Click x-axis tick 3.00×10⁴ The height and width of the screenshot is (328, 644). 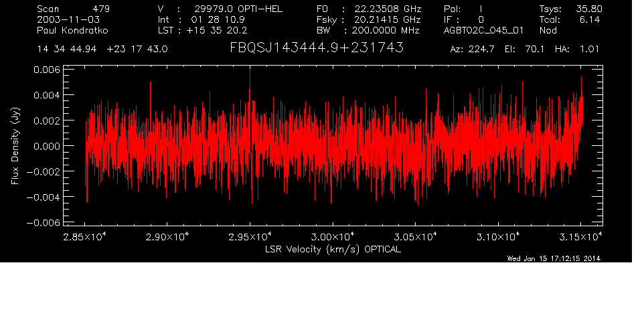click(333, 236)
